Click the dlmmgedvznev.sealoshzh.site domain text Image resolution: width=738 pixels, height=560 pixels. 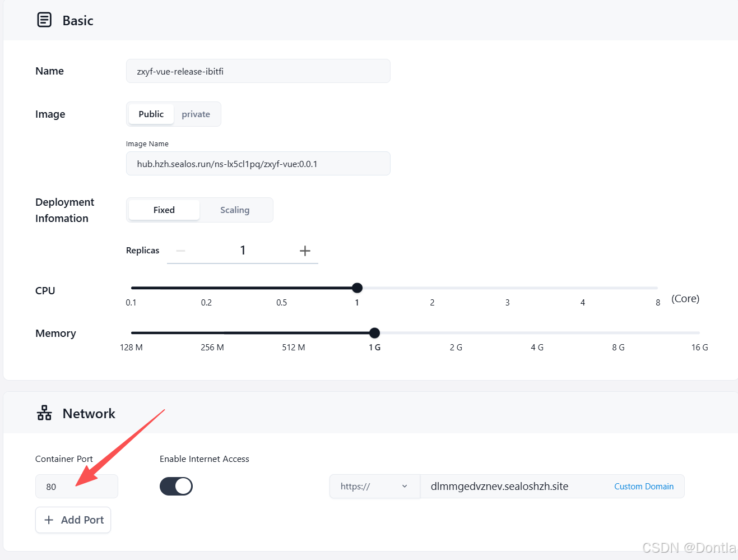[499, 486]
